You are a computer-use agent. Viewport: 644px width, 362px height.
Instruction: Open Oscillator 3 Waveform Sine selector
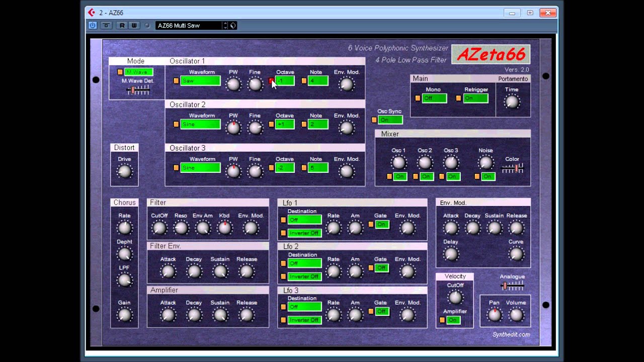click(200, 167)
